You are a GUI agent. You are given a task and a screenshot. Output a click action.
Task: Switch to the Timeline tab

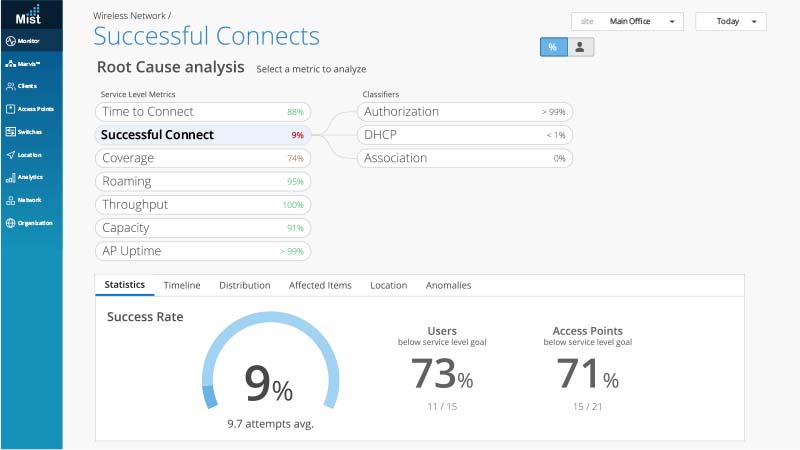[x=182, y=285]
